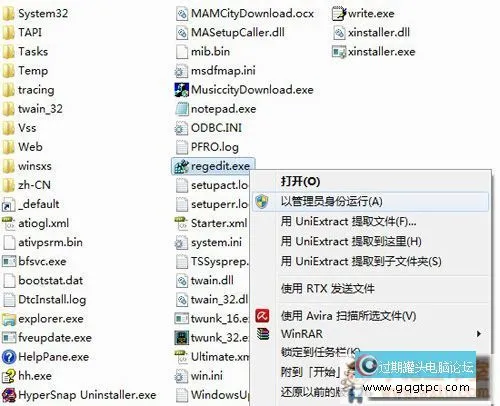500x406 pixels.
Task: Select the explorer.exe icon
Action: click(9, 319)
